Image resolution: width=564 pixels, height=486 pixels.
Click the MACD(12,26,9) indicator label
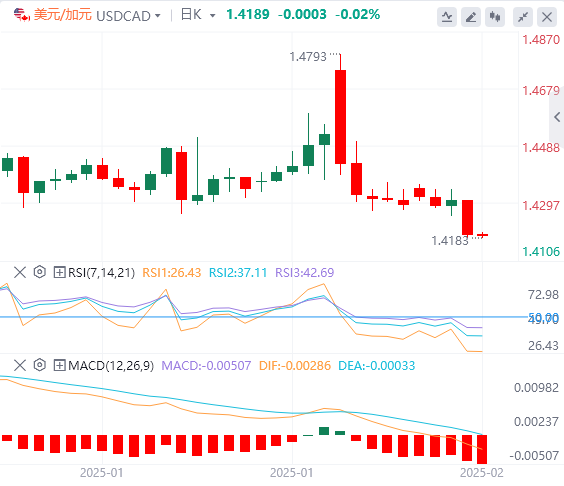(x=111, y=366)
